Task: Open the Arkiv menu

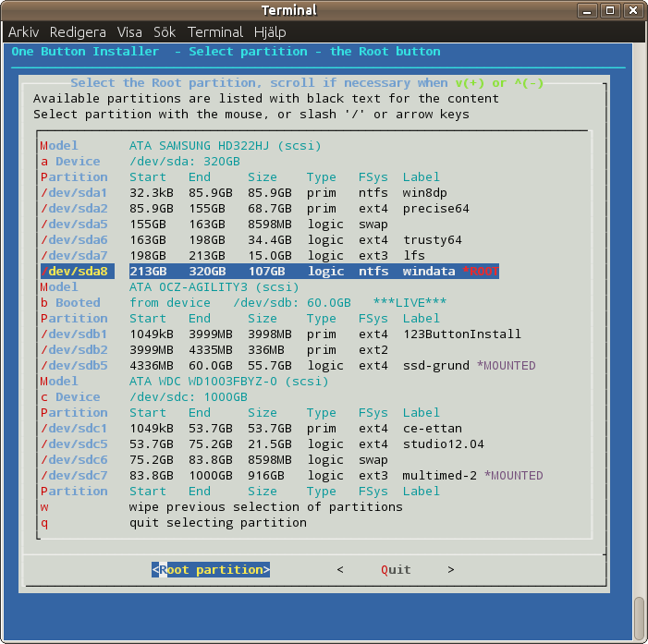Action: [23, 31]
